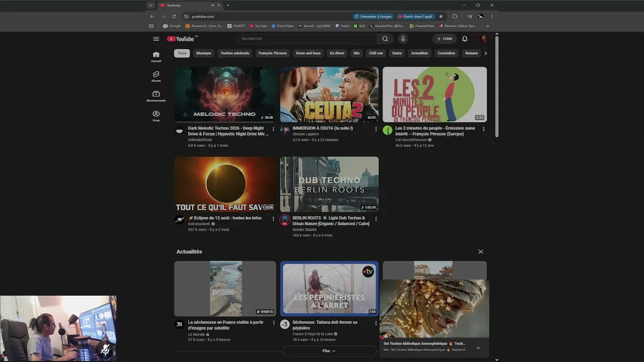Click the mini player video preview

pos(434,309)
